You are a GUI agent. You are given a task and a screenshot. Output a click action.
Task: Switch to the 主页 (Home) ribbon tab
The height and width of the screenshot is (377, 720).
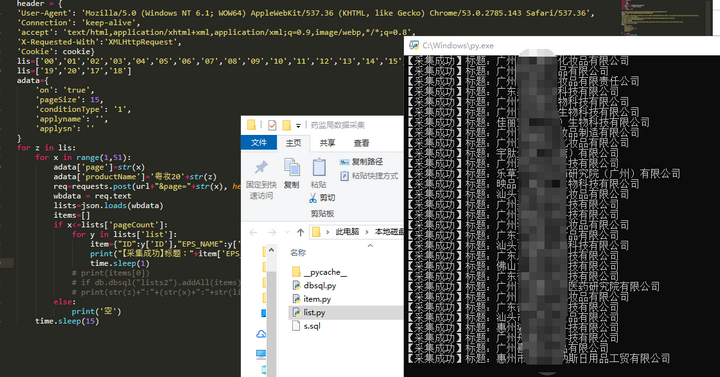(x=293, y=143)
